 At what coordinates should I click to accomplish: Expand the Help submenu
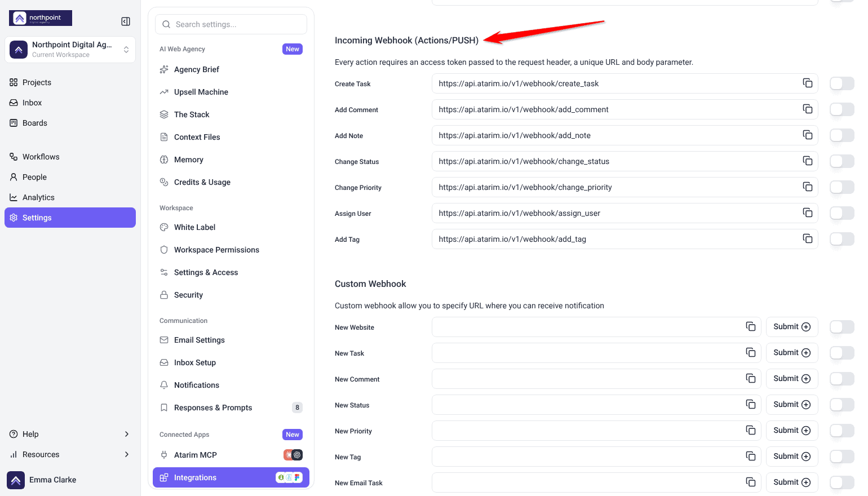(70, 434)
